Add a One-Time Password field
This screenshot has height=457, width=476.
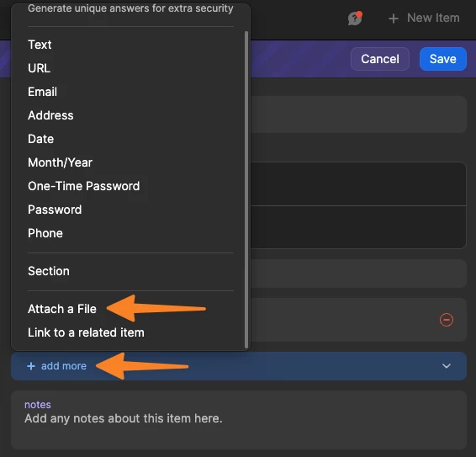click(84, 186)
